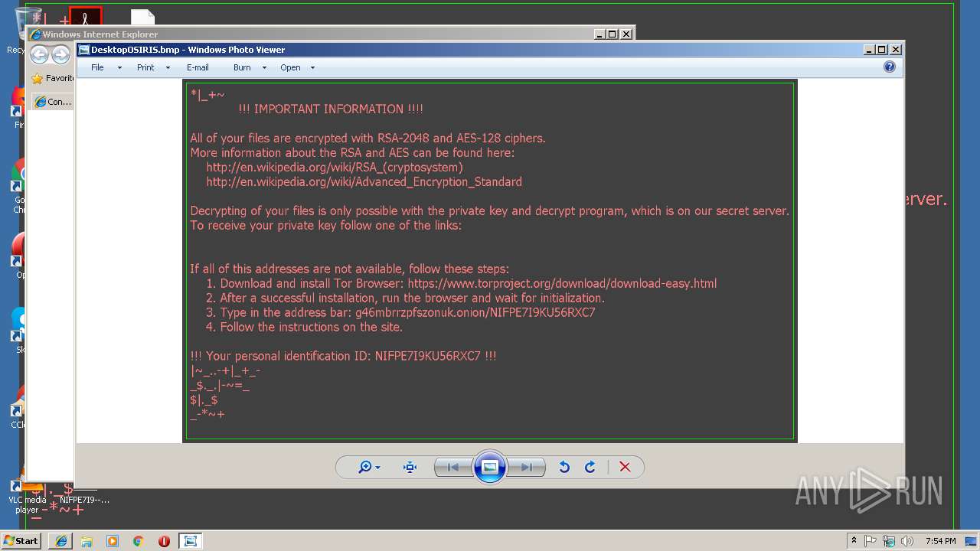This screenshot has width=980, height=551.
Task: Expand the Open dropdown arrow
Action: point(312,67)
